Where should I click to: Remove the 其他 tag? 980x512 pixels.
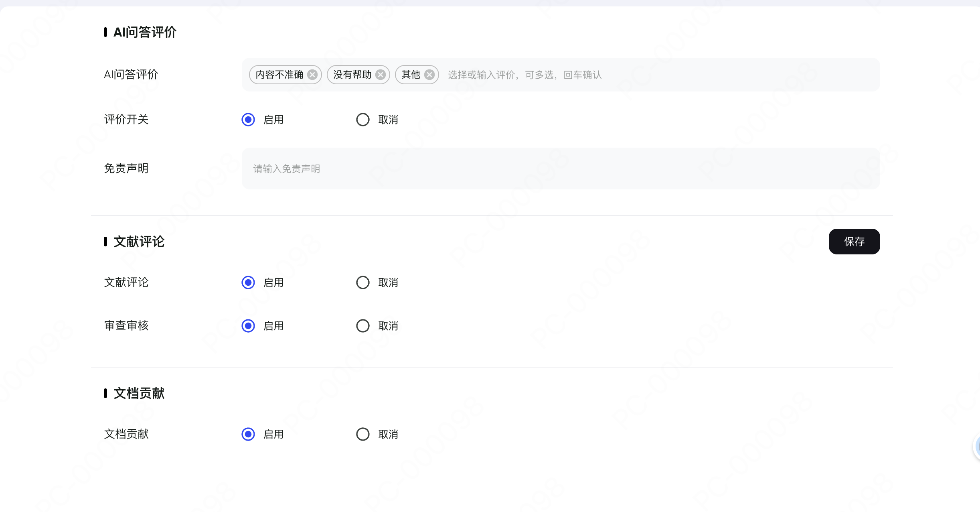coord(429,75)
